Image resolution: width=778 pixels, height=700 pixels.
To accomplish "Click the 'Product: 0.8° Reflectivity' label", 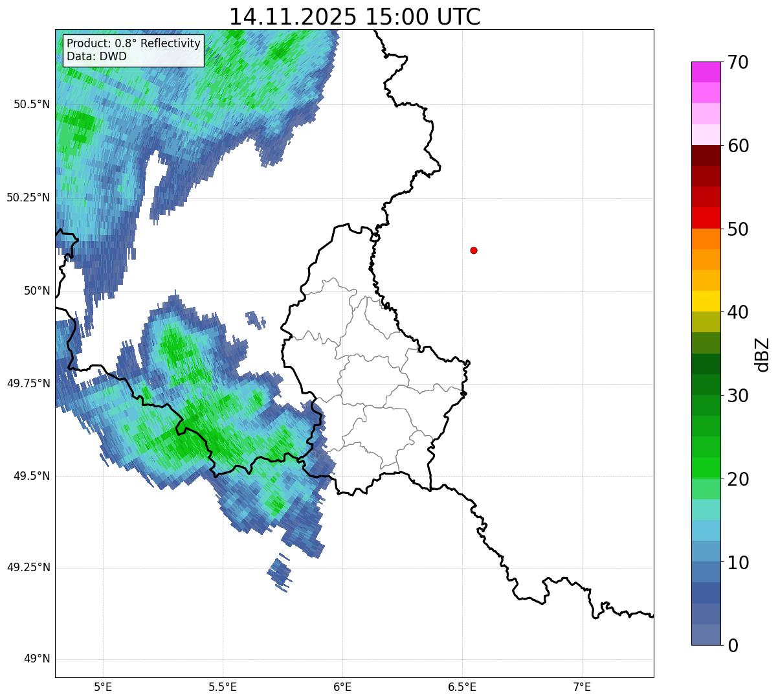I will click(134, 43).
